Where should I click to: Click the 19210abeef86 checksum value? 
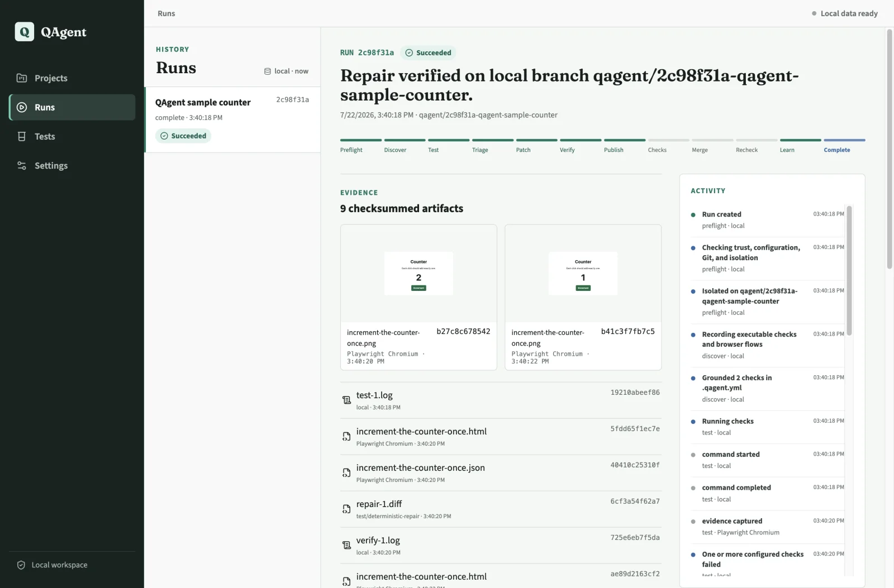(x=635, y=393)
